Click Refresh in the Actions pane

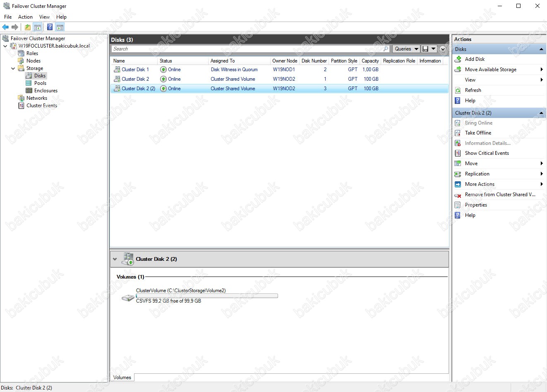[473, 90]
